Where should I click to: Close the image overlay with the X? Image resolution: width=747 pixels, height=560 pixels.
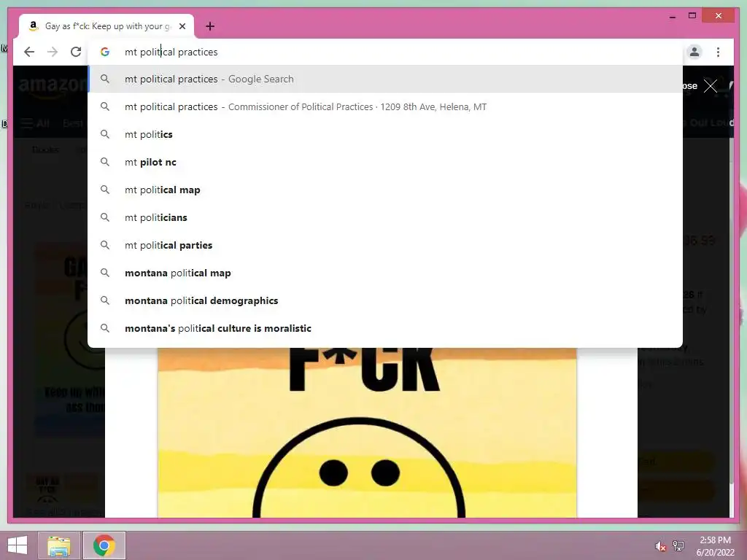(x=711, y=86)
